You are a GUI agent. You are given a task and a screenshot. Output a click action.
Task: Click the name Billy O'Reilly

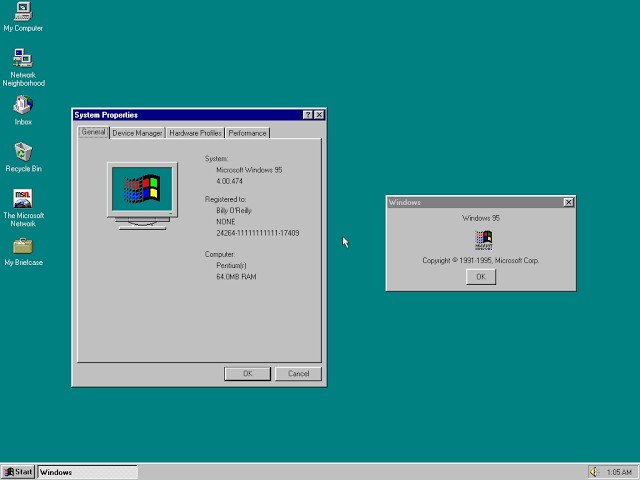(234, 211)
